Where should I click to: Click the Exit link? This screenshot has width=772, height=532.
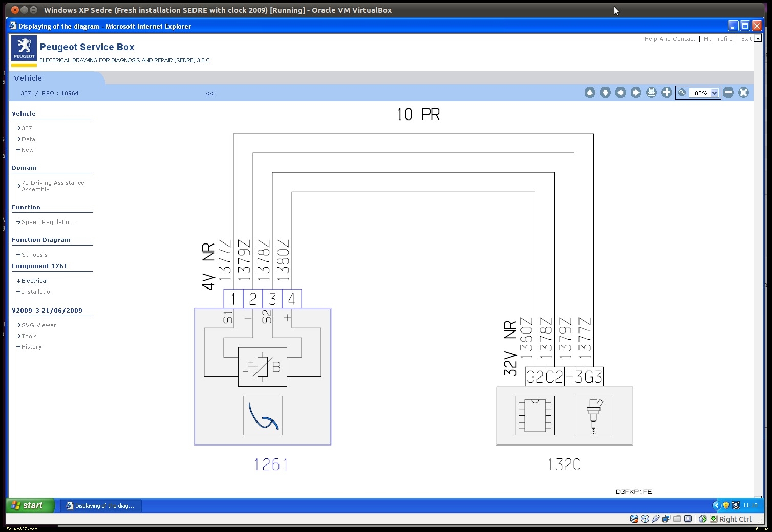click(746, 39)
